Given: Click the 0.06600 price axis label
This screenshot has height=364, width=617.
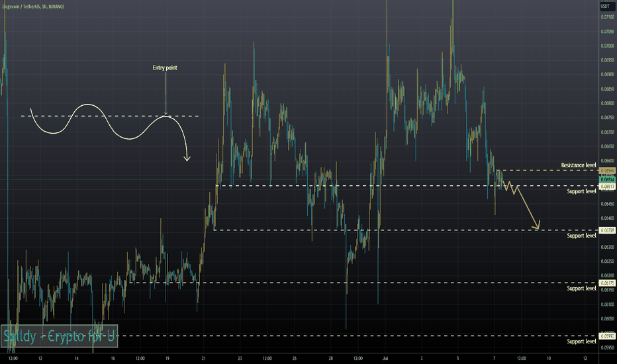Looking at the screenshot, I should (x=607, y=161).
